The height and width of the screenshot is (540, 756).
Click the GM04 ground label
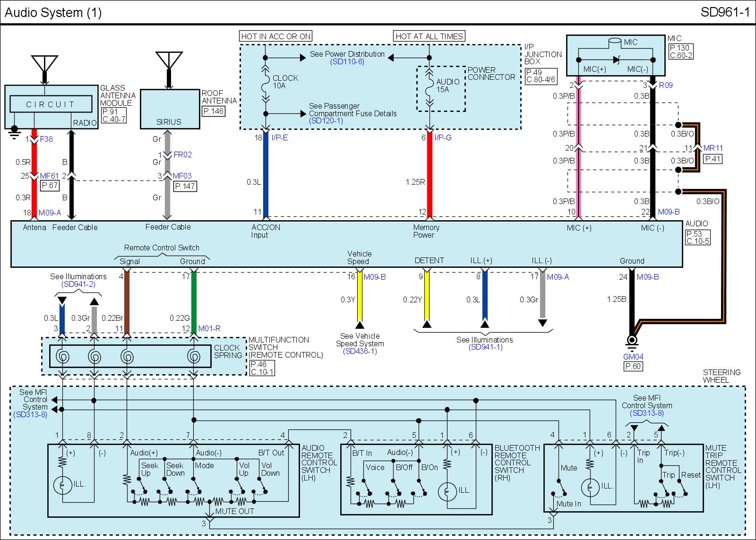pyautogui.click(x=633, y=357)
